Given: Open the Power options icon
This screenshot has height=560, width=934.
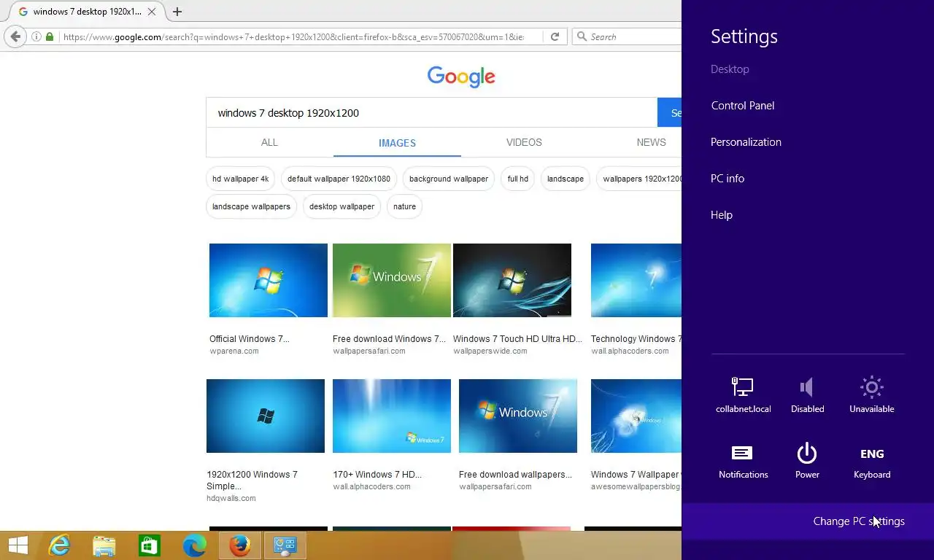Looking at the screenshot, I should click(807, 462).
